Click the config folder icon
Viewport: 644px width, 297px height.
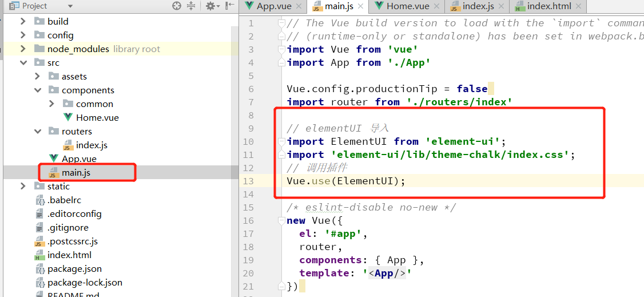click(x=39, y=35)
